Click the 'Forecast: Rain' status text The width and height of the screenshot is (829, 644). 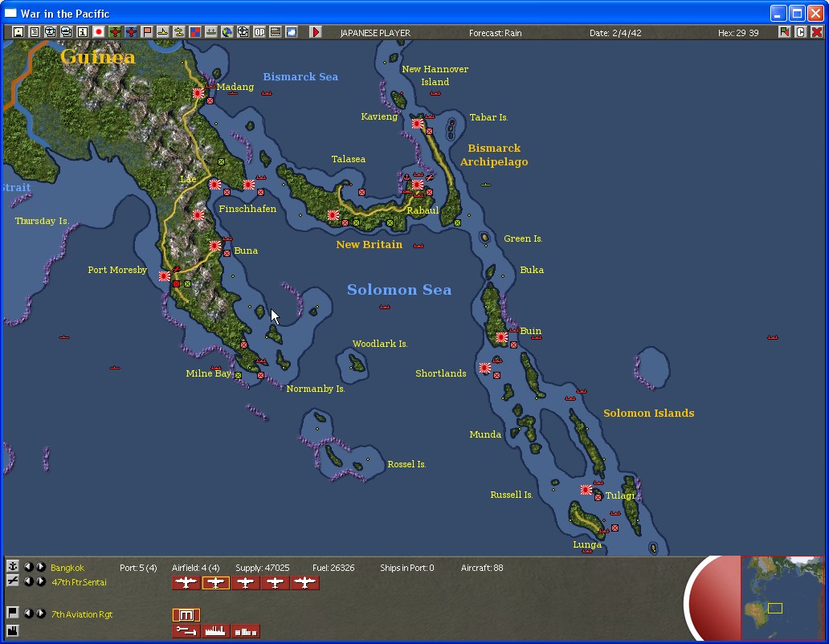pyautogui.click(x=495, y=33)
